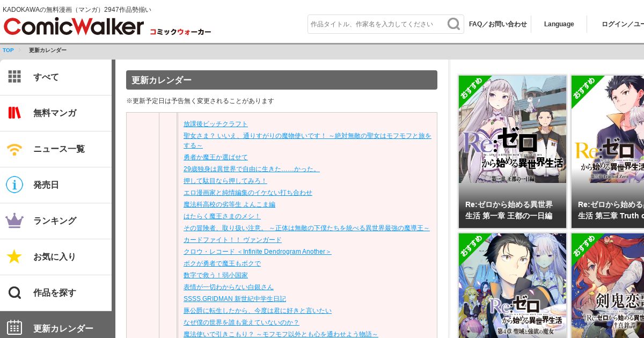Click the magnifier icon beside 作品を探す

pos(14,292)
